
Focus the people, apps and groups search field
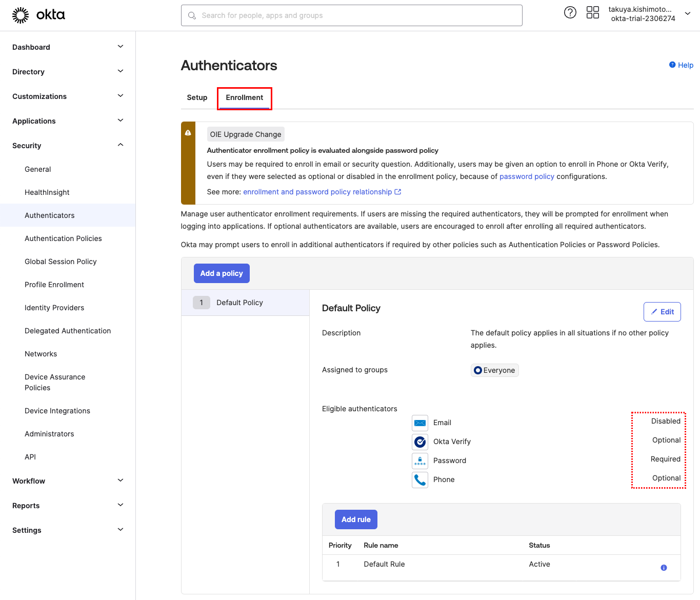pyautogui.click(x=351, y=15)
